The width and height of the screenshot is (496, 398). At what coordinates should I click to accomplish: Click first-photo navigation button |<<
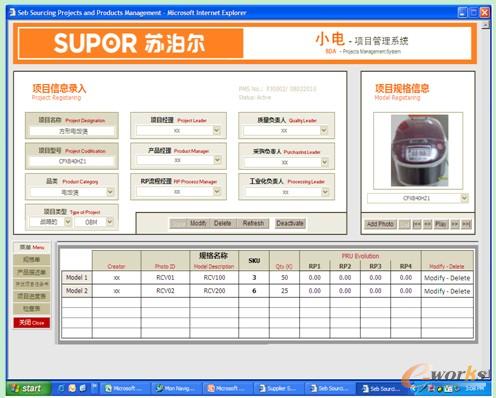click(x=417, y=224)
